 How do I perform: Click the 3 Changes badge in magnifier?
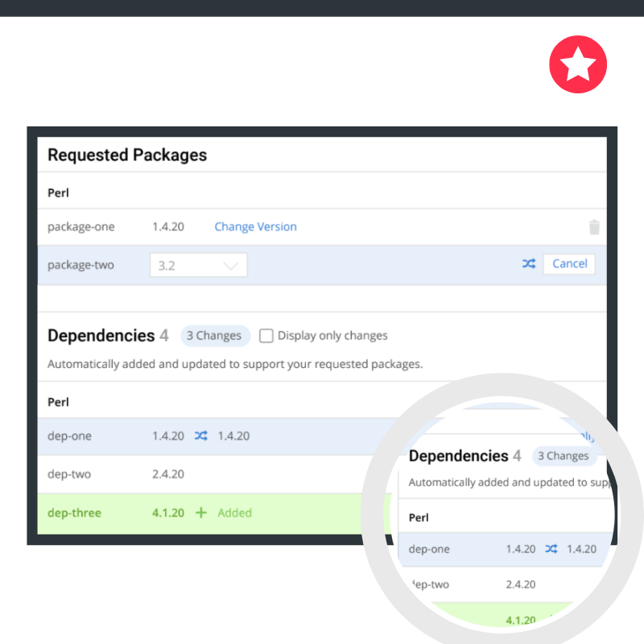click(x=563, y=456)
